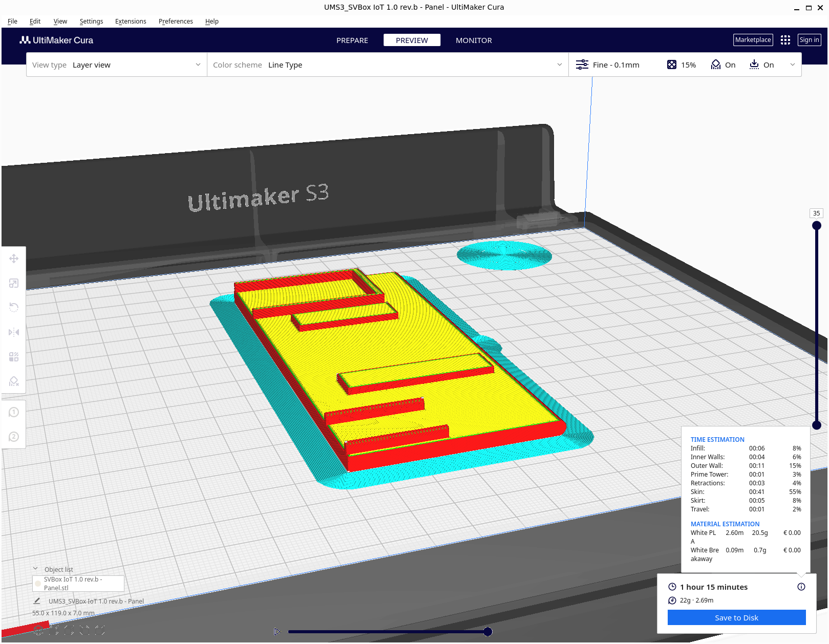829x644 pixels.
Task: Select the Mirror tool
Action: pyautogui.click(x=14, y=333)
